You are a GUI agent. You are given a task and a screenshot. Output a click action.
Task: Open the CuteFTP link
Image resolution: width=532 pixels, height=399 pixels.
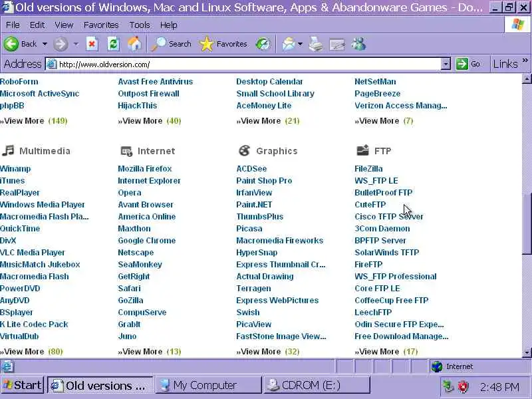tap(370, 205)
